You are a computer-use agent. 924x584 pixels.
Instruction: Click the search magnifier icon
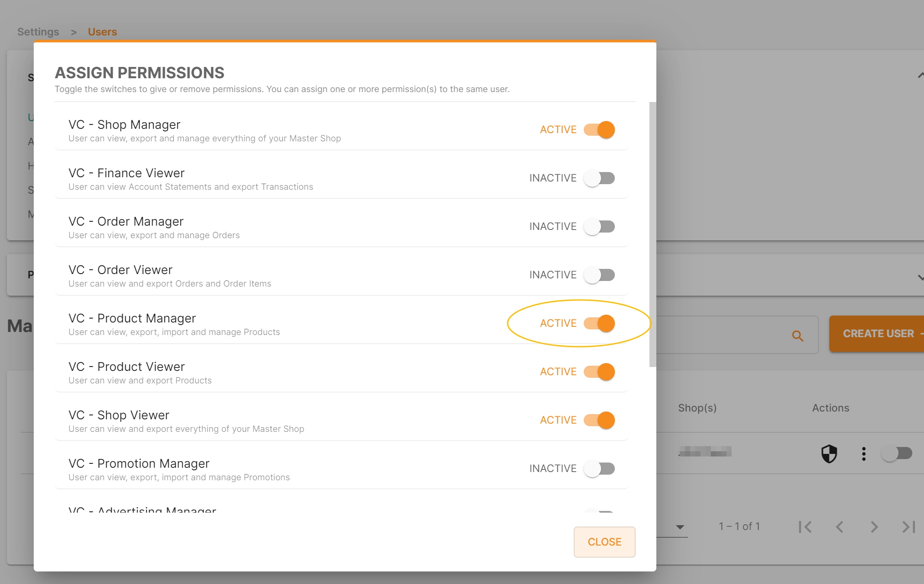click(798, 335)
